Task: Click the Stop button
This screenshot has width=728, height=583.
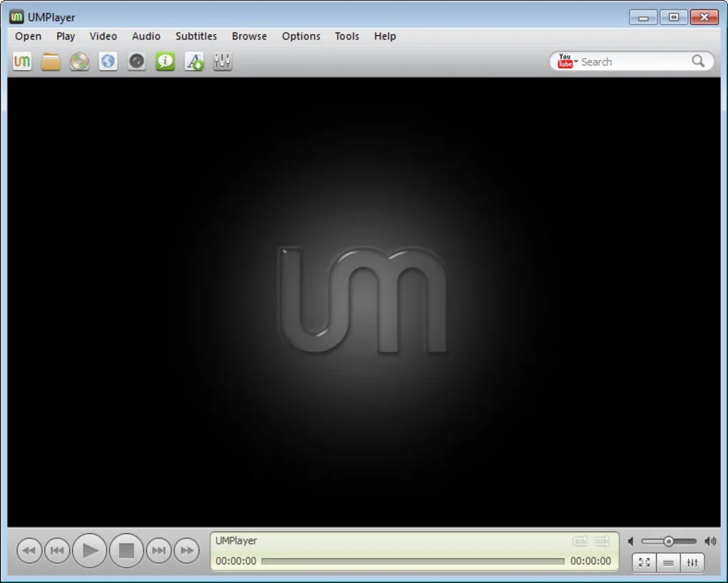Action: (x=126, y=550)
